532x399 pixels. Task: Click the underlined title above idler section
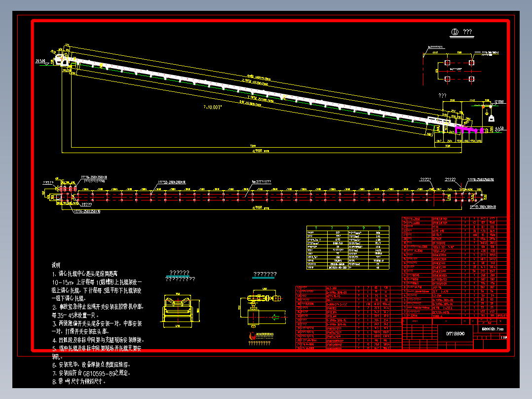(180, 273)
